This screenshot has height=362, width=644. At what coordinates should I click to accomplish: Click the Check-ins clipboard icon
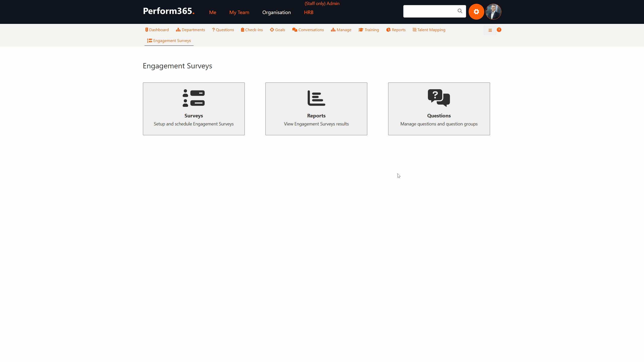243,30
